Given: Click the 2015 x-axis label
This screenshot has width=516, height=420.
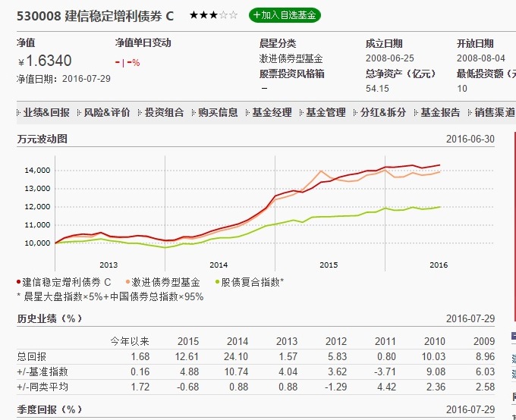Looking at the screenshot, I should (329, 265).
